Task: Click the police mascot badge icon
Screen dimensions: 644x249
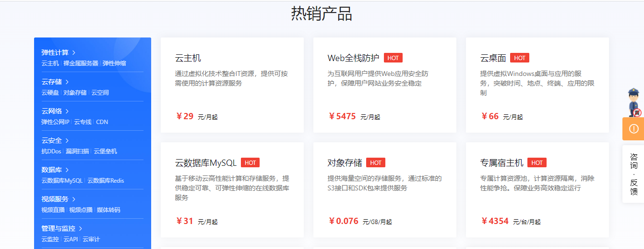Action: 635,102
